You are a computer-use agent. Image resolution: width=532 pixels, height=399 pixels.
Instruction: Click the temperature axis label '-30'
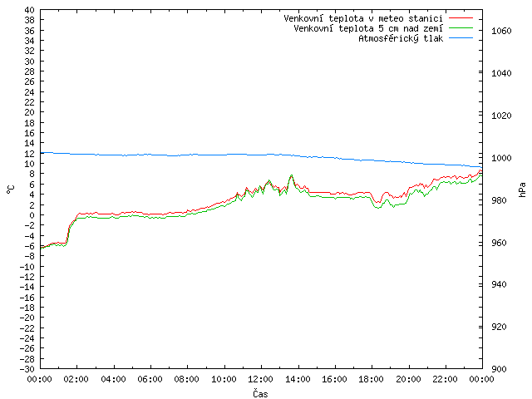coord(27,369)
